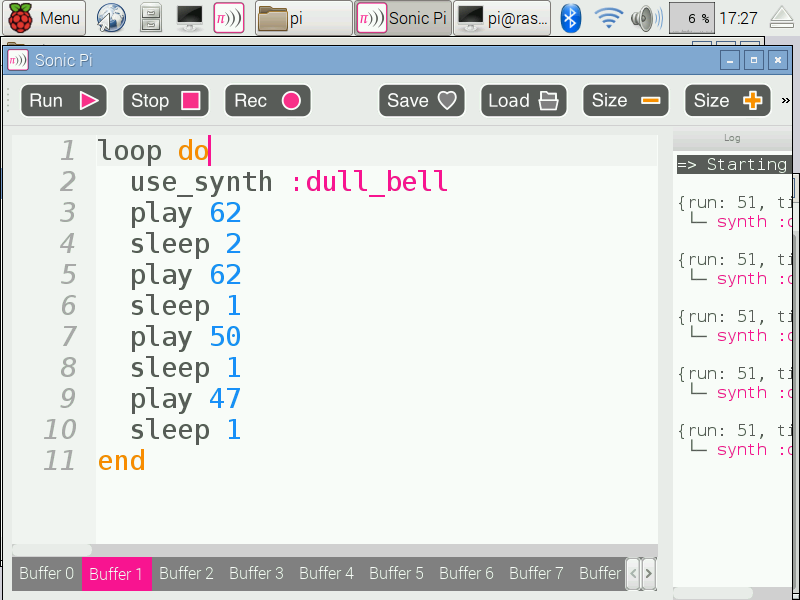800x600 pixels.
Task: Switch to the pi folder window
Action: pyautogui.click(x=304, y=18)
